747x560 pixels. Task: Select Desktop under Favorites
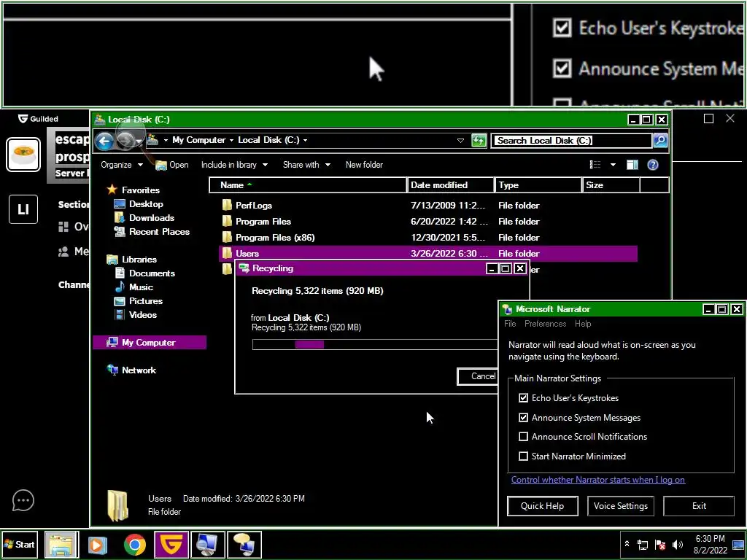[x=139, y=204]
